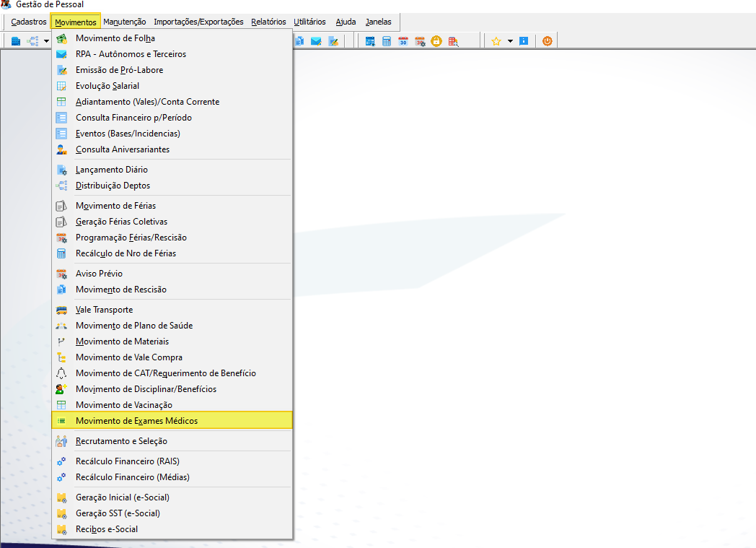Open Recibos e-Social entry

[x=172, y=529]
